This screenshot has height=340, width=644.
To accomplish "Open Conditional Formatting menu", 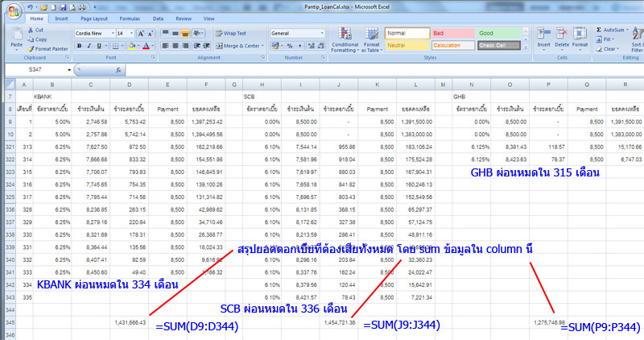I will point(345,39).
